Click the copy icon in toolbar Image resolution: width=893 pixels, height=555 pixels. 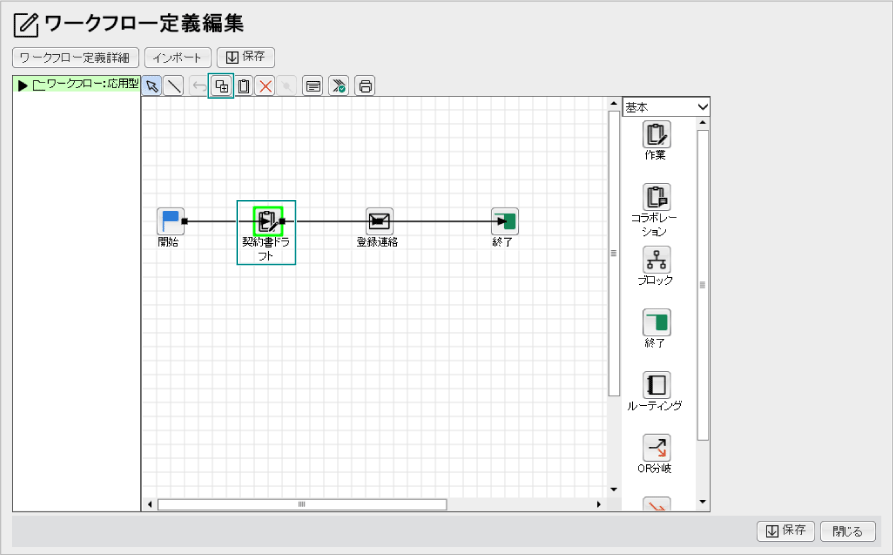pyautogui.click(x=220, y=86)
